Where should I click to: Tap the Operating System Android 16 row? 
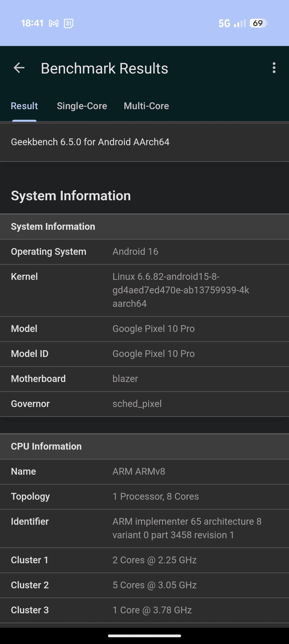pos(144,252)
